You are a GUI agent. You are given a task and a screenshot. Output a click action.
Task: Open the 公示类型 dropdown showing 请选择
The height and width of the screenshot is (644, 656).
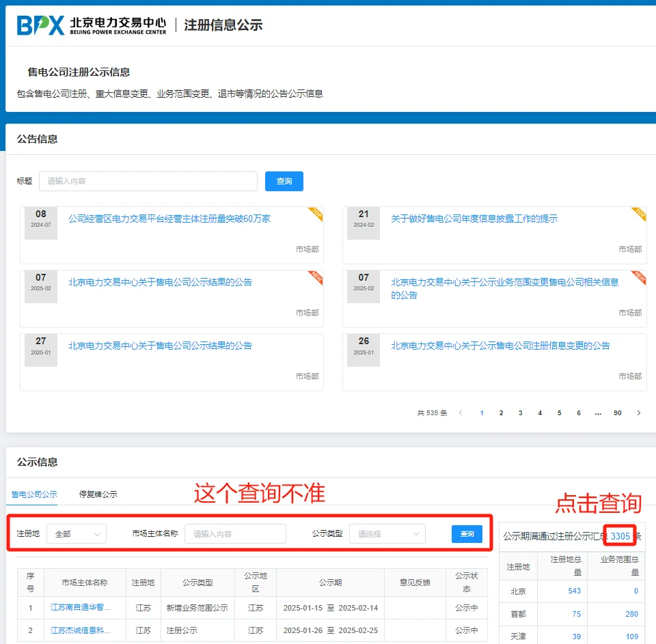pos(387,533)
